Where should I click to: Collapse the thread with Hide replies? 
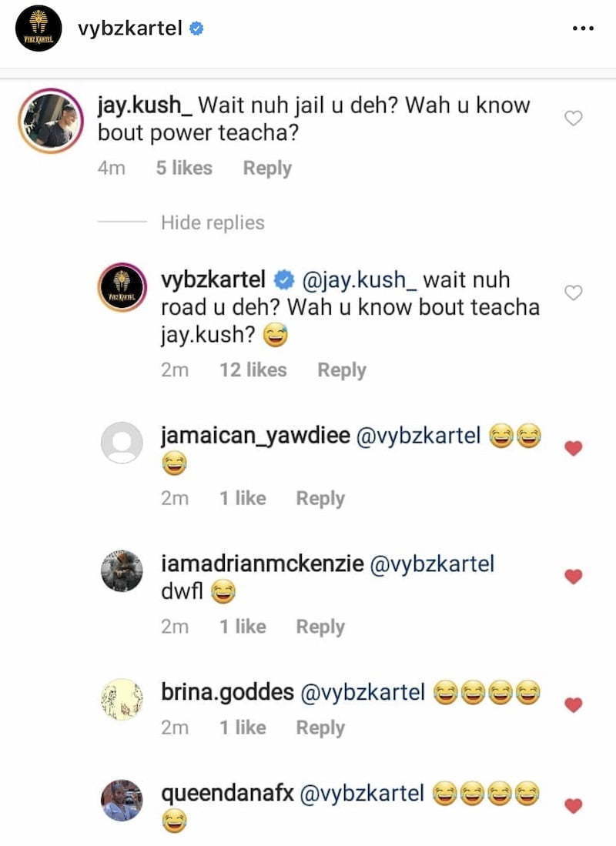click(x=213, y=222)
